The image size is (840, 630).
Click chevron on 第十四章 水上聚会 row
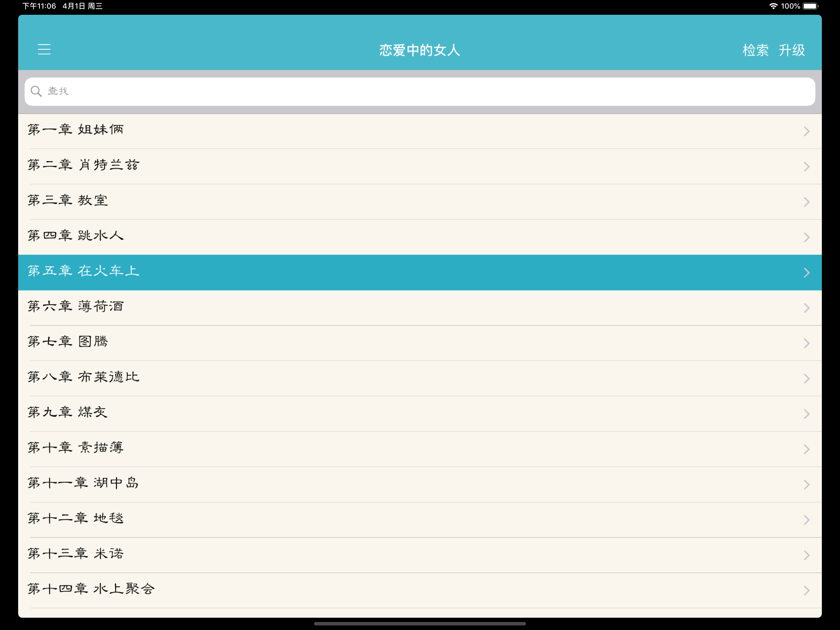[806, 591]
